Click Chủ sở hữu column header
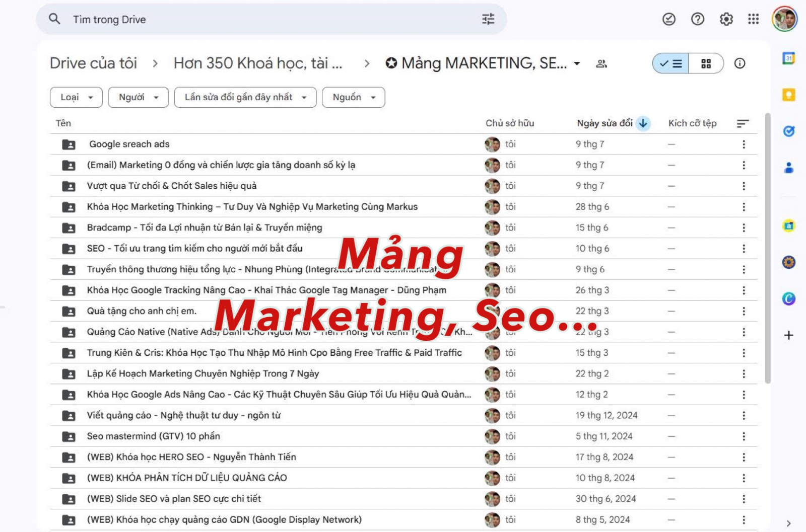 pyautogui.click(x=510, y=123)
